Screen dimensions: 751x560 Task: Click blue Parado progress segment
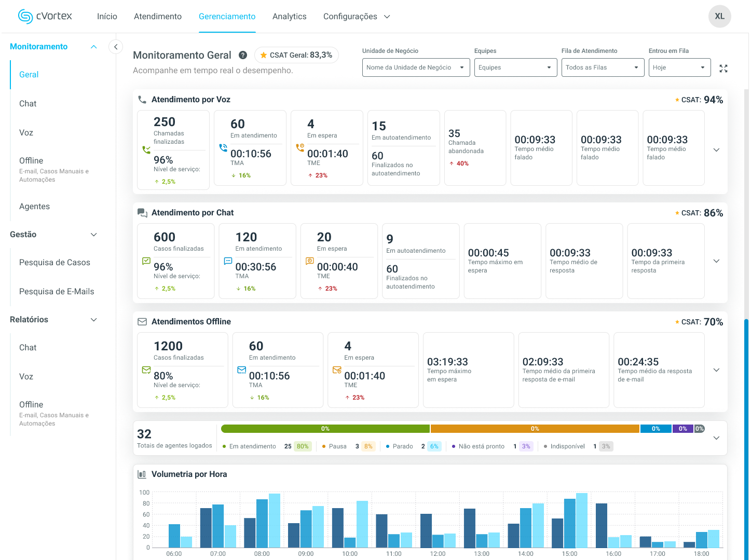[656, 429]
